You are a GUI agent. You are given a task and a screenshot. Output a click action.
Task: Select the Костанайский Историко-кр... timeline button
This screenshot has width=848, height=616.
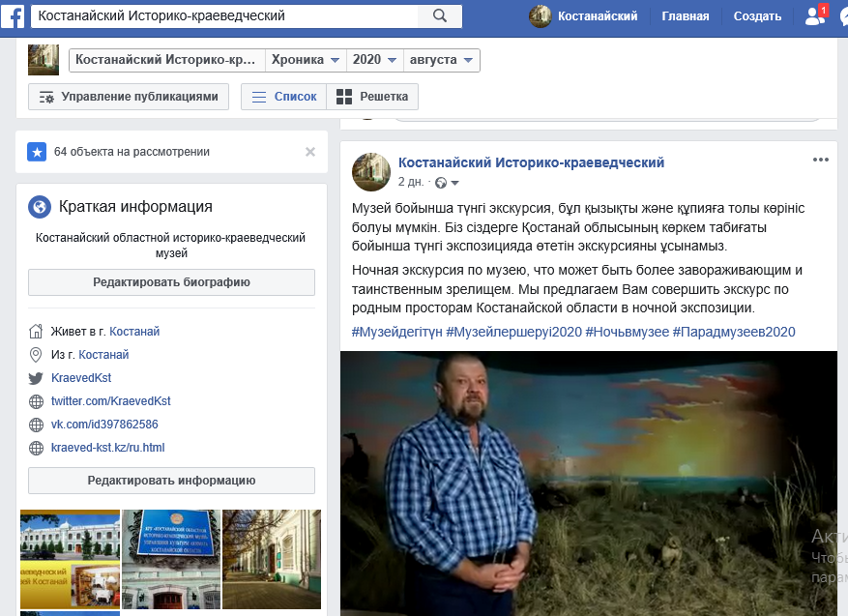click(x=166, y=60)
